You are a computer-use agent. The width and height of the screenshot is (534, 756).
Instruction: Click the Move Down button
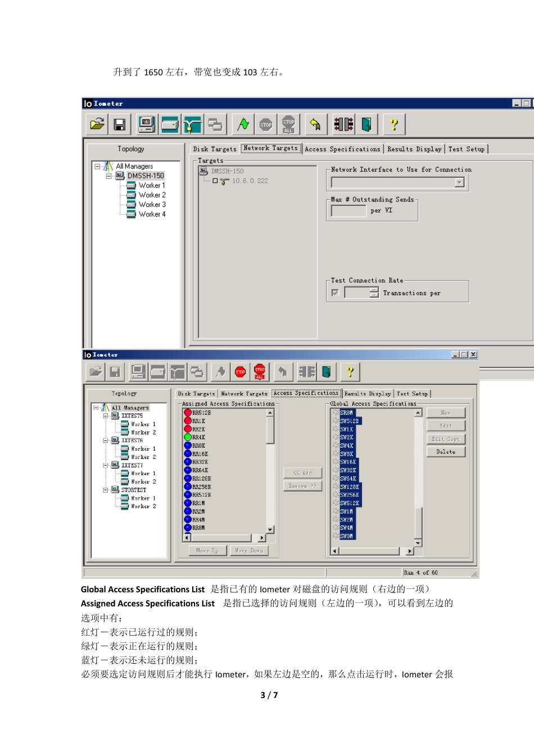pos(249,551)
